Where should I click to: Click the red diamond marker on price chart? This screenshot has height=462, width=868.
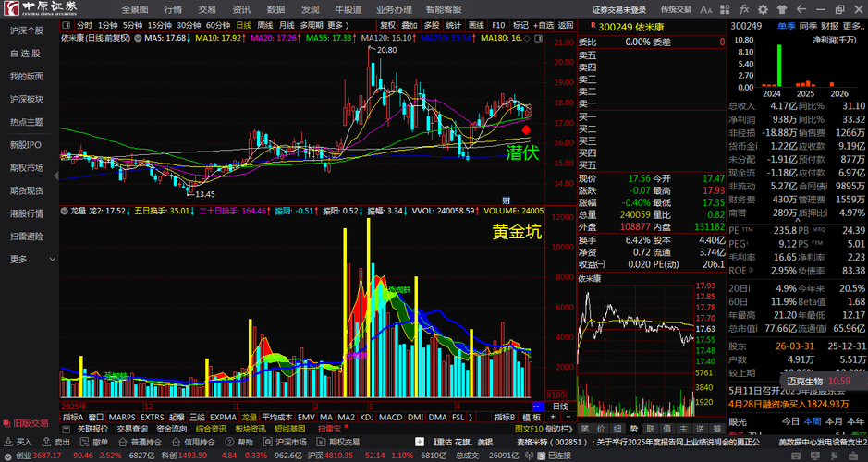(526, 130)
